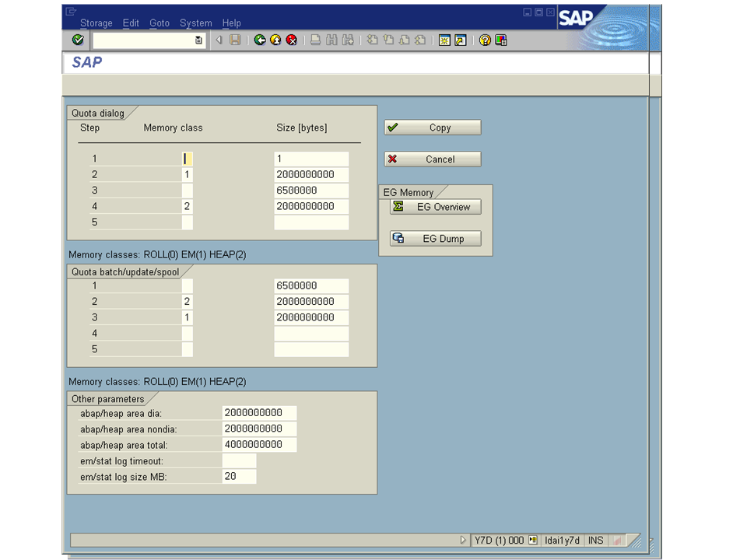
Task: Click the yellow Exit icon in toolbar
Action: (x=275, y=40)
